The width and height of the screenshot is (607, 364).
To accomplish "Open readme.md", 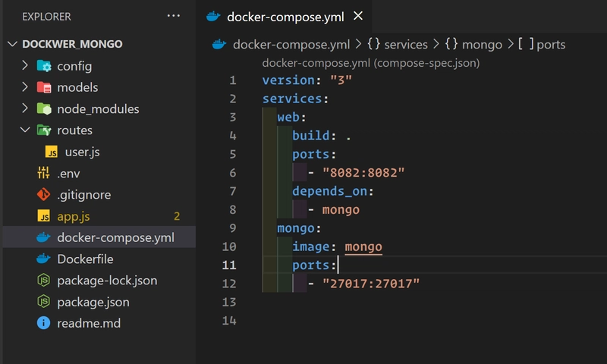I will [x=89, y=323].
